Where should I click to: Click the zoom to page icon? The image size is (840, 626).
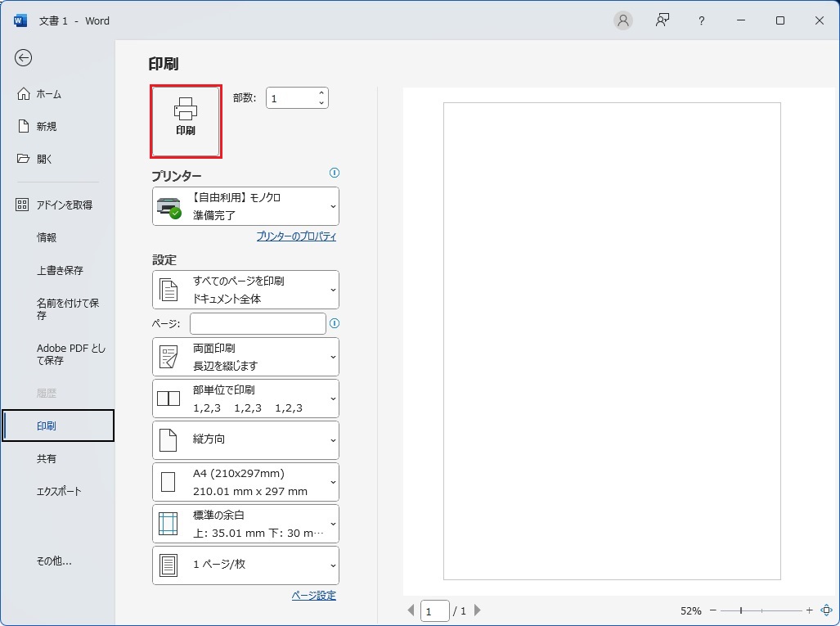pyautogui.click(x=826, y=610)
